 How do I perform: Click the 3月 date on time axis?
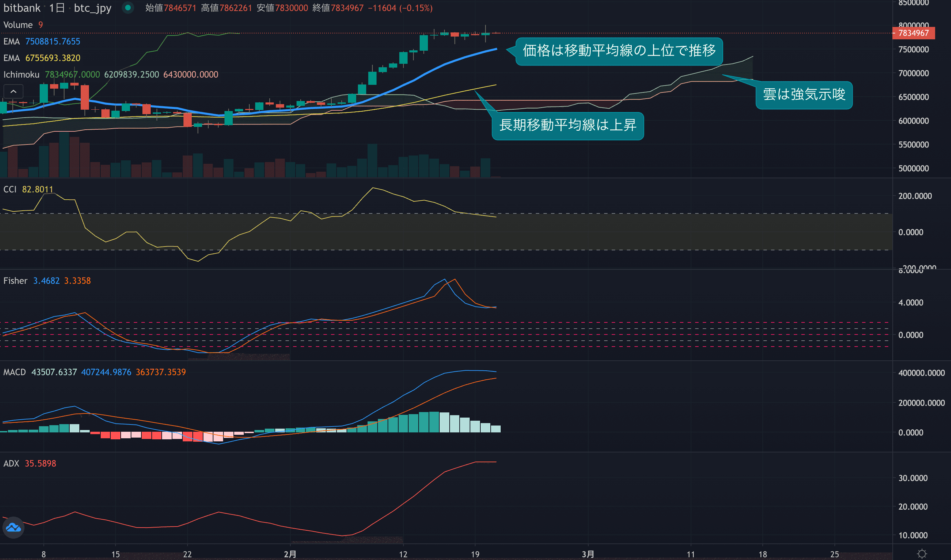[x=588, y=554]
